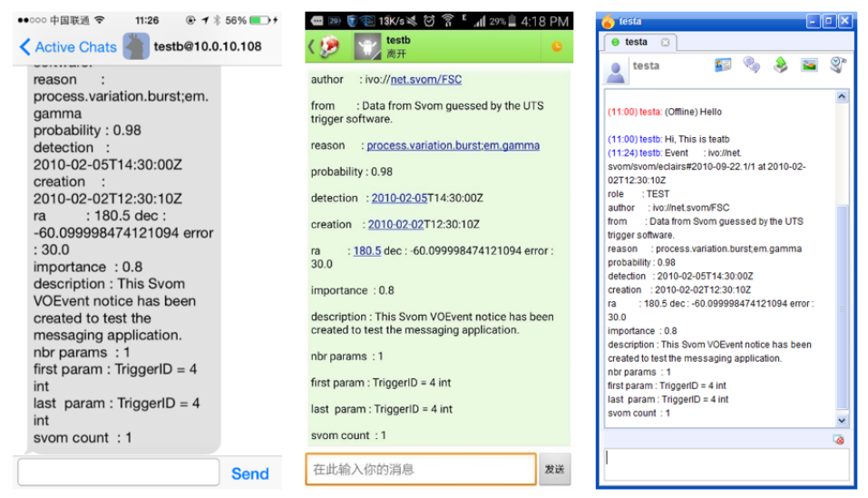
Task: Click the Spark message text area
Action: 727,464
